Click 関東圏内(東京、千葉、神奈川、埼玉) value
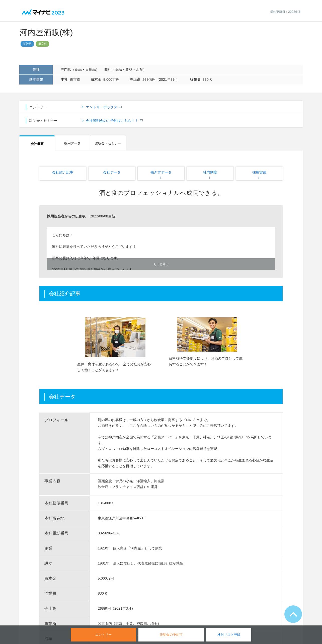The height and width of the screenshot is (644, 322). point(129,623)
